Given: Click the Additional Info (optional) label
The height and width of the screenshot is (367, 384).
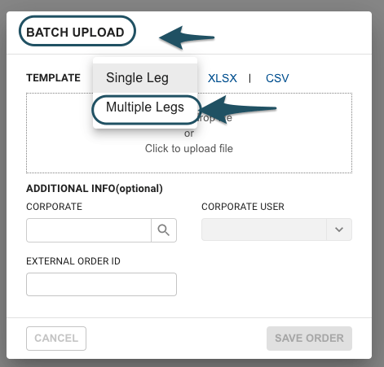Looking at the screenshot, I should tap(94, 189).
